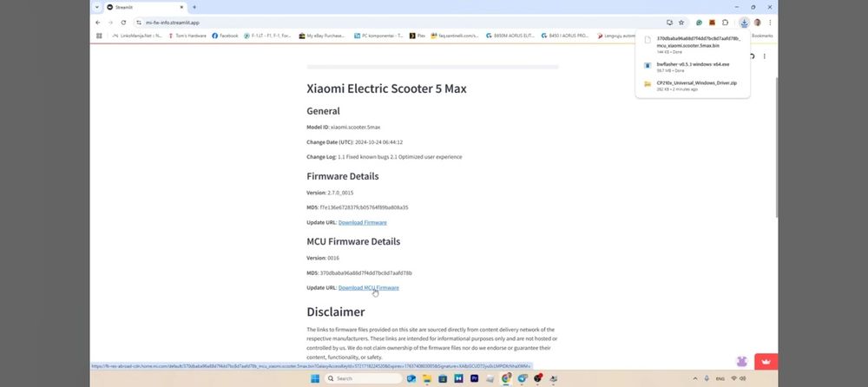868x387 pixels.
Task: Open the brown extension icon in toolbar
Action: click(713, 23)
